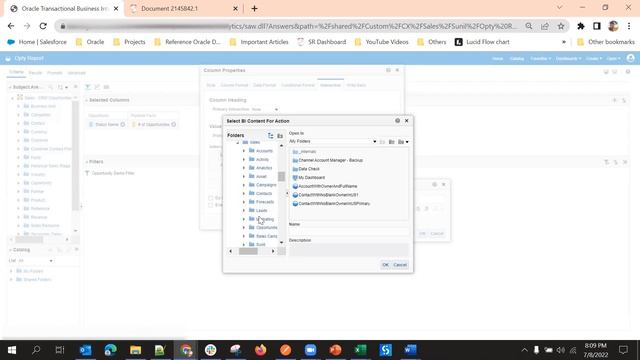
Task: Open Lucid Flow chart bookmark
Action: point(482,42)
